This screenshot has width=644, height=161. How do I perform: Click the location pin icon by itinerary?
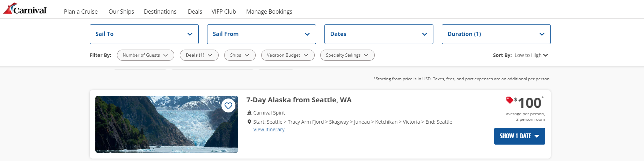[249, 122]
